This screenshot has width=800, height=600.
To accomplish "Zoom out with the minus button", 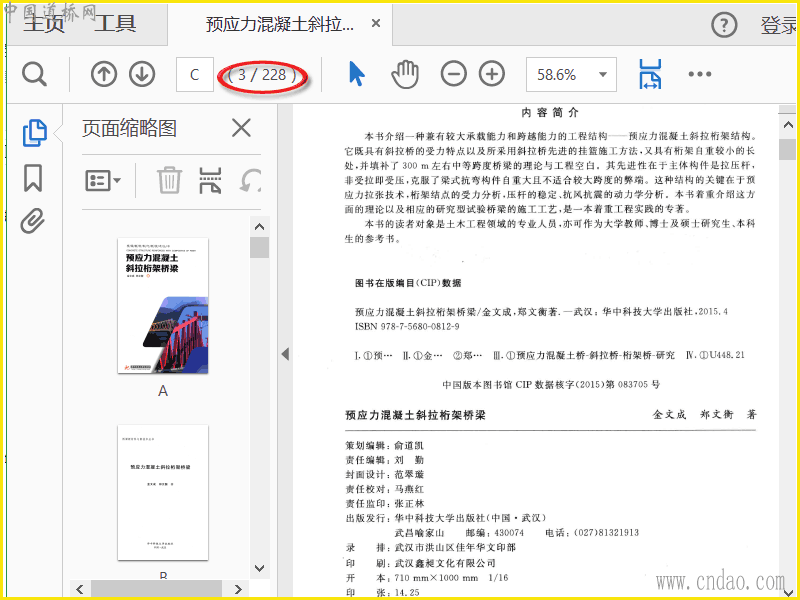I will click(x=454, y=74).
